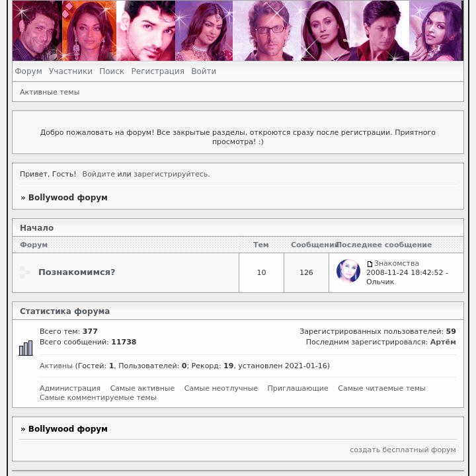
Task: Open the Участники members page
Action: 71,71
